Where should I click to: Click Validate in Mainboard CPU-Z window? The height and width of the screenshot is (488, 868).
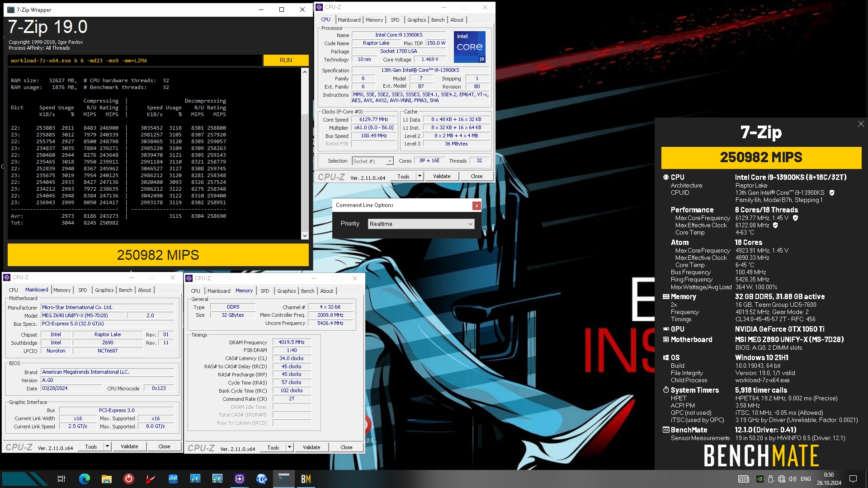pyautogui.click(x=129, y=446)
